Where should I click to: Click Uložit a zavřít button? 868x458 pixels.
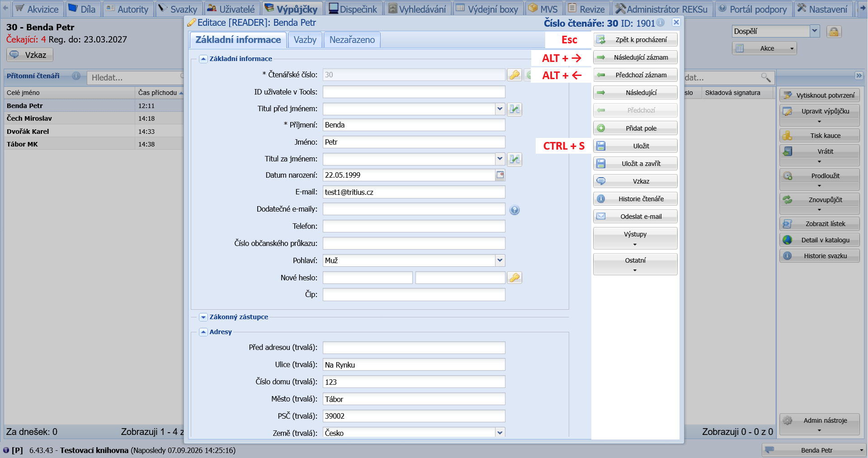(x=635, y=164)
